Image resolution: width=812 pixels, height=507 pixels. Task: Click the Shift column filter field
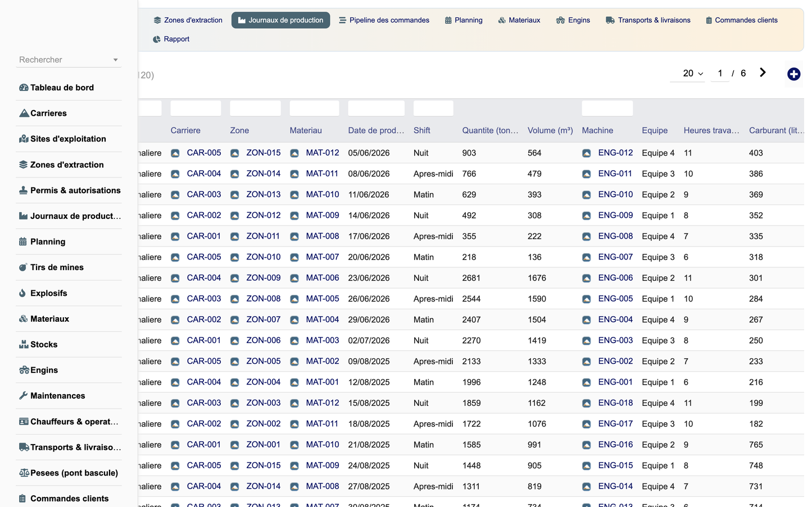(x=433, y=108)
